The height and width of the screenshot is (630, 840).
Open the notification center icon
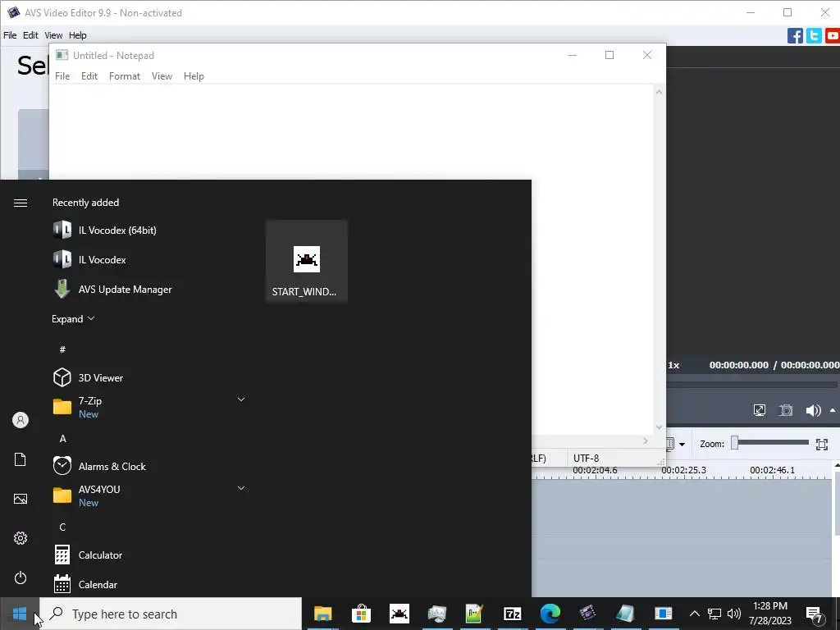click(814, 614)
